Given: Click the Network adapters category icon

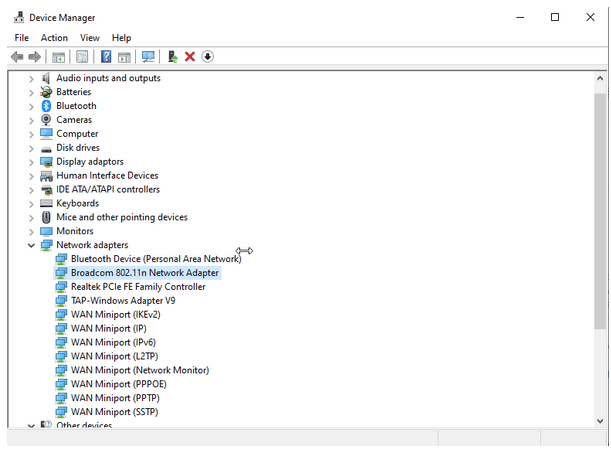Looking at the screenshot, I should [x=46, y=245].
